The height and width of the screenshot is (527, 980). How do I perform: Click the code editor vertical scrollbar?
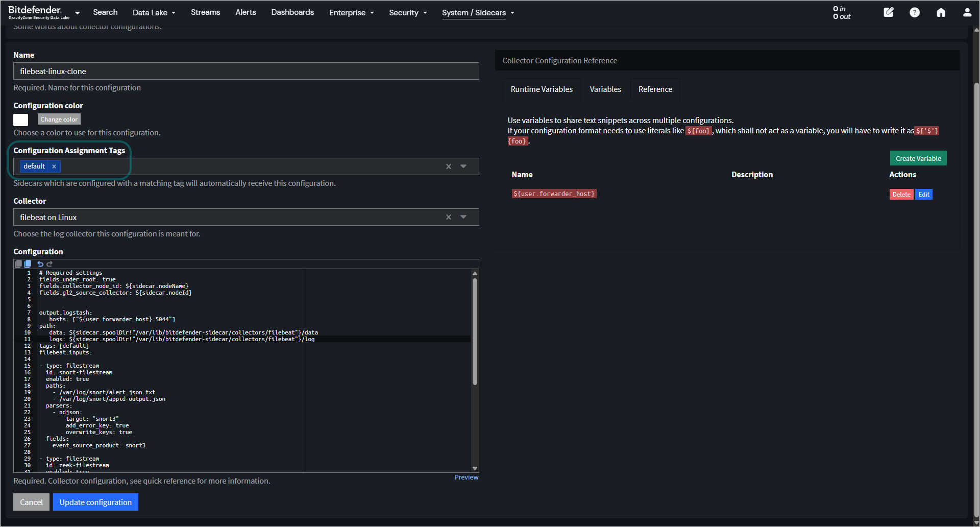[x=475, y=331]
